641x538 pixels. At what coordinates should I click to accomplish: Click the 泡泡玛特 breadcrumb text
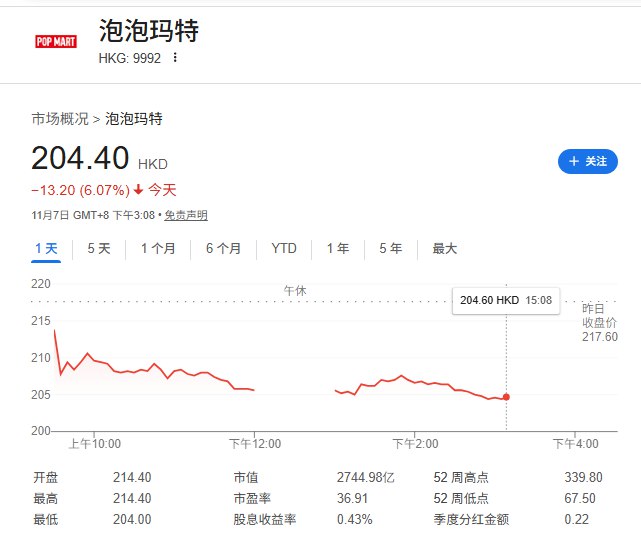pyautogui.click(x=134, y=119)
